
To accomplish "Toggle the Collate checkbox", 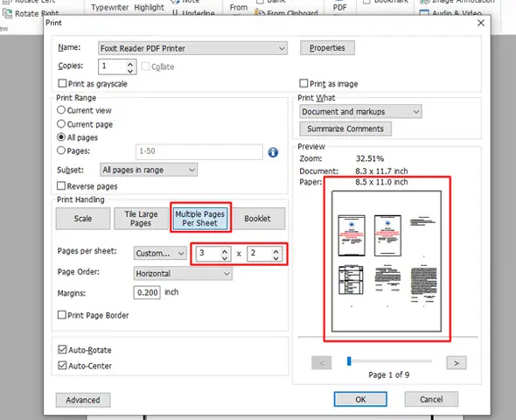I will coord(145,66).
